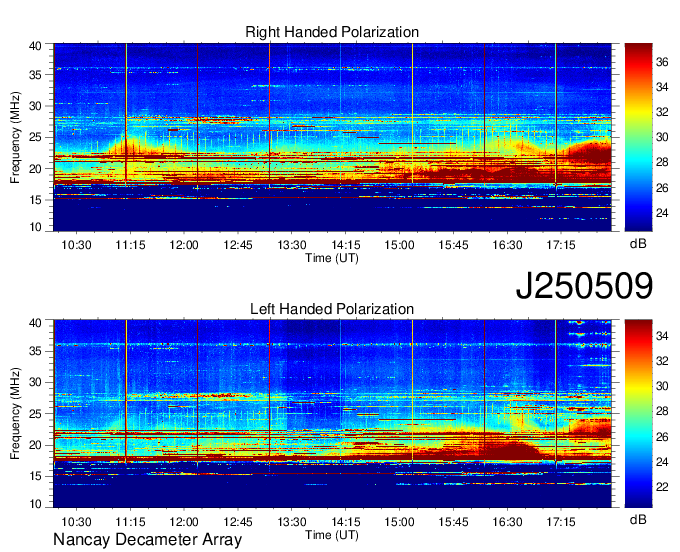Viewport: 680px width, 552px height.
Task: Click the 'Left Handed Polarization' plot title
Action: click(x=332, y=309)
